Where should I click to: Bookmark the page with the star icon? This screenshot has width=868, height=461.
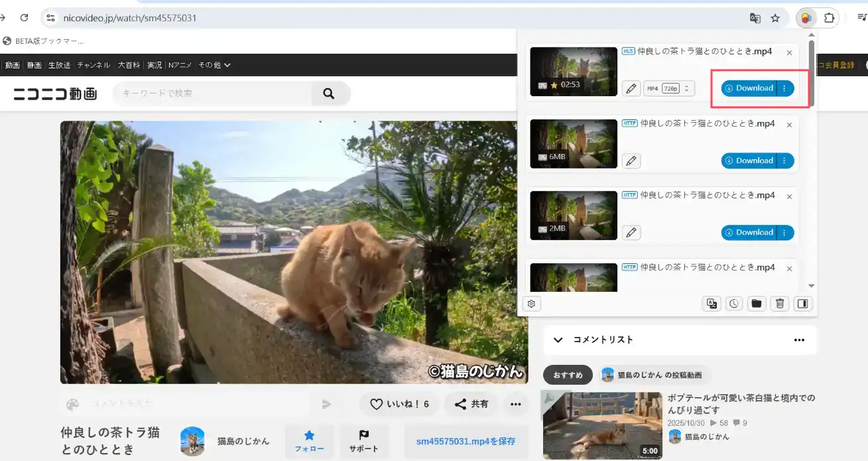775,19
